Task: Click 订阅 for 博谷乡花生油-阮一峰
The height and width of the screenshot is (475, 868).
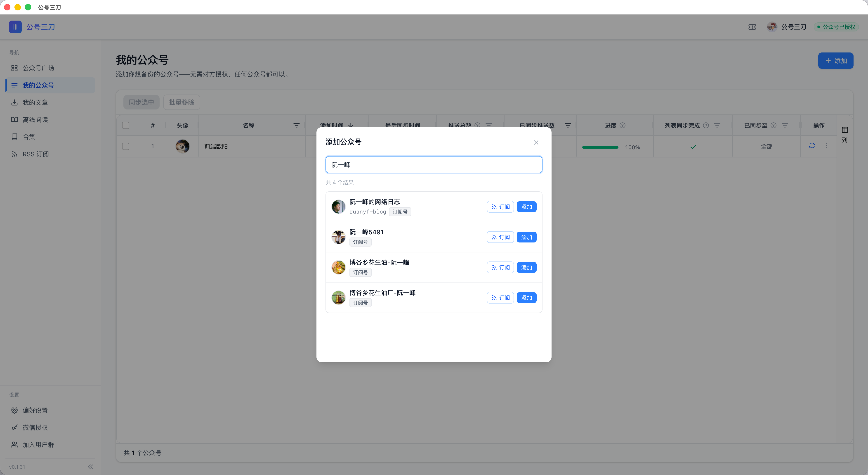Action: (x=500, y=268)
